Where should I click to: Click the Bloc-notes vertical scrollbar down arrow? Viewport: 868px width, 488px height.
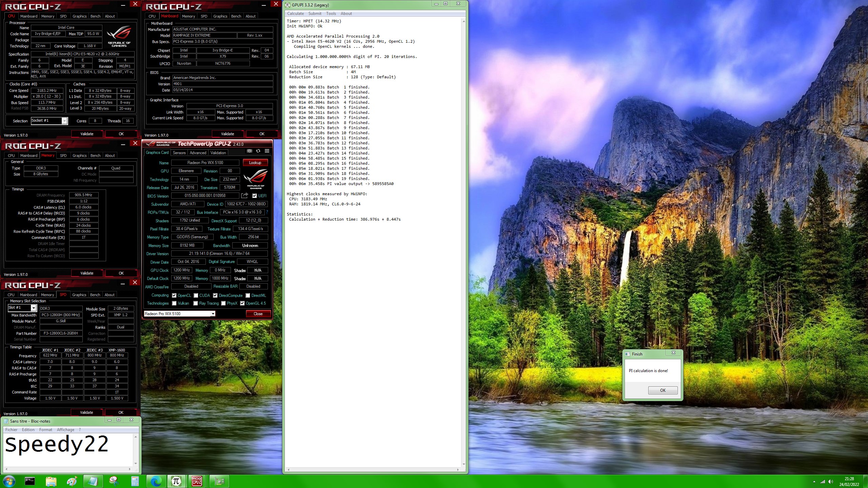(136, 464)
